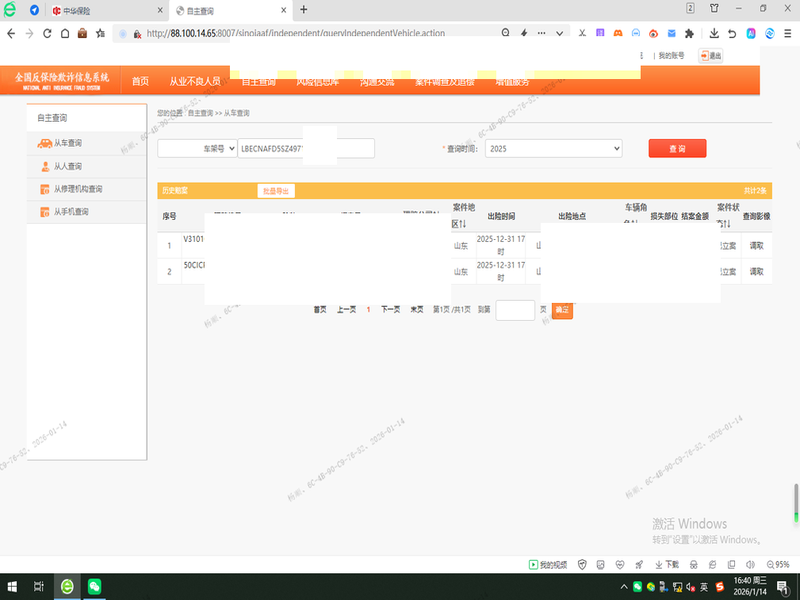Select 从人查询 sidebar entry
The height and width of the screenshot is (600, 800).
click(68, 166)
